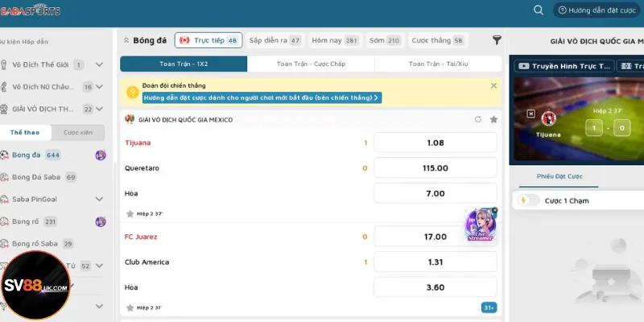Star the Tijuana vs Queretaro match
Image resolution: width=644 pixels, height=322 pixels.
[x=130, y=213]
